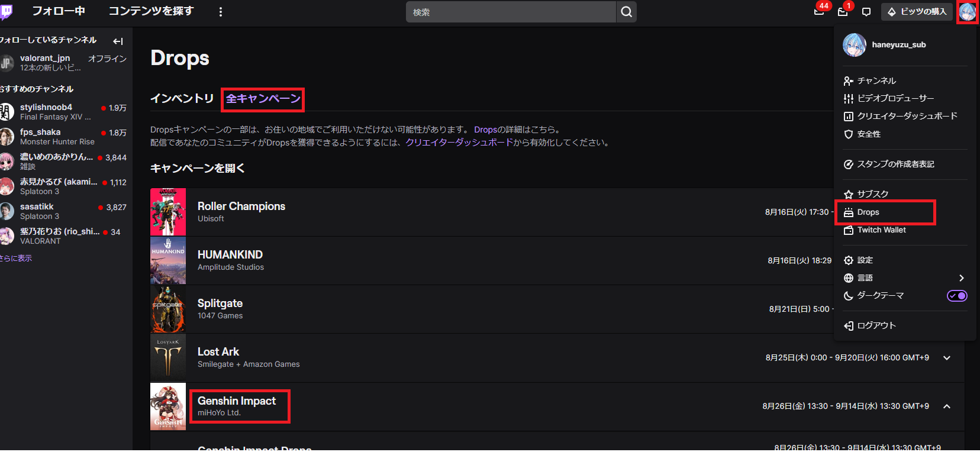Click the ログアウト exit icon

pos(848,326)
